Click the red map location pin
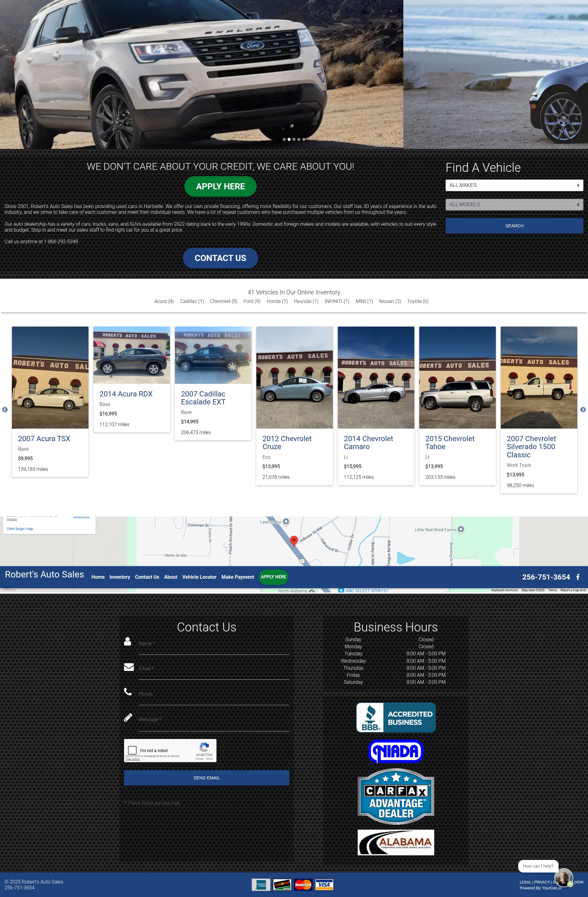The height and width of the screenshot is (897, 588). point(294,541)
